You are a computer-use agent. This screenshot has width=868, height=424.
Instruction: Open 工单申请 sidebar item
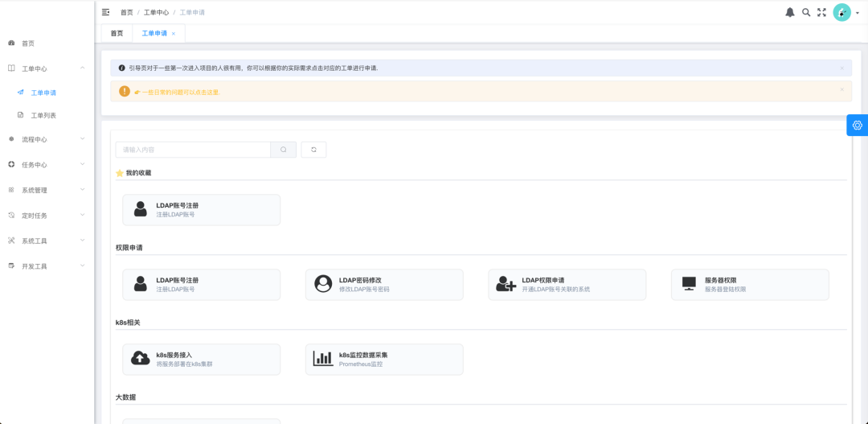click(47, 93)
